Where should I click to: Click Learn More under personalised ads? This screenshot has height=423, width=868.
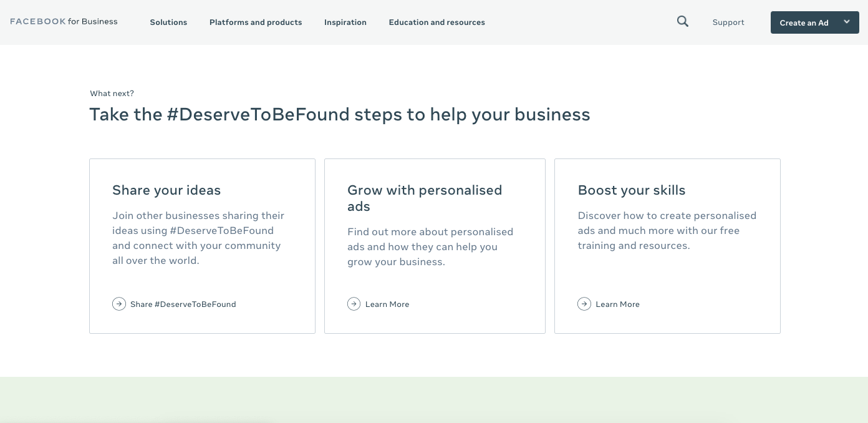click(x=387, y=304)
